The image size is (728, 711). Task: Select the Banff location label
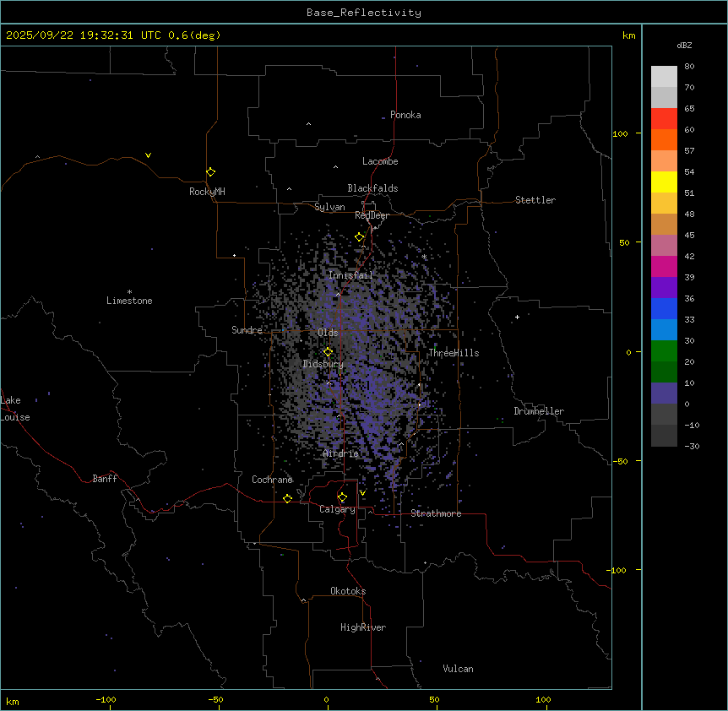click(105, 479)
